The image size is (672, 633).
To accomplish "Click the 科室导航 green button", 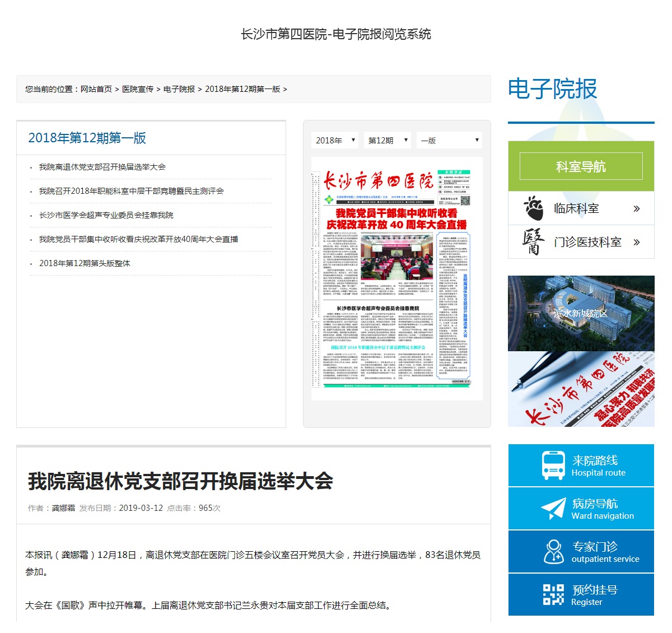I will 581,166.
